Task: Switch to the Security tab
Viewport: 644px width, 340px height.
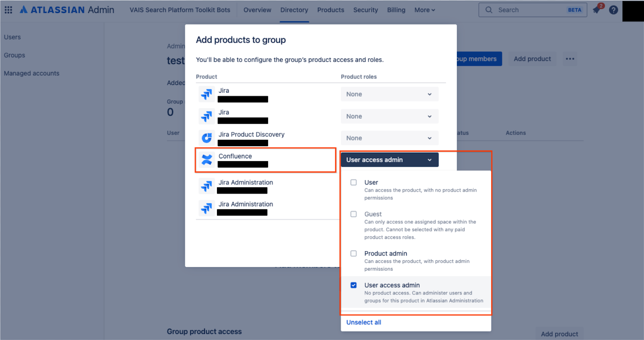Action: pyautogui.click(x=365, y=10)
